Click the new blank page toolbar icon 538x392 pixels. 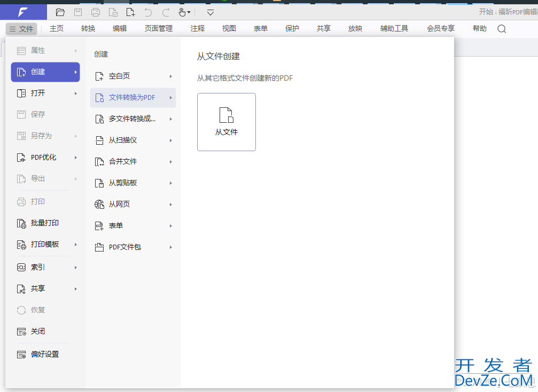click(x=131, y=13)
